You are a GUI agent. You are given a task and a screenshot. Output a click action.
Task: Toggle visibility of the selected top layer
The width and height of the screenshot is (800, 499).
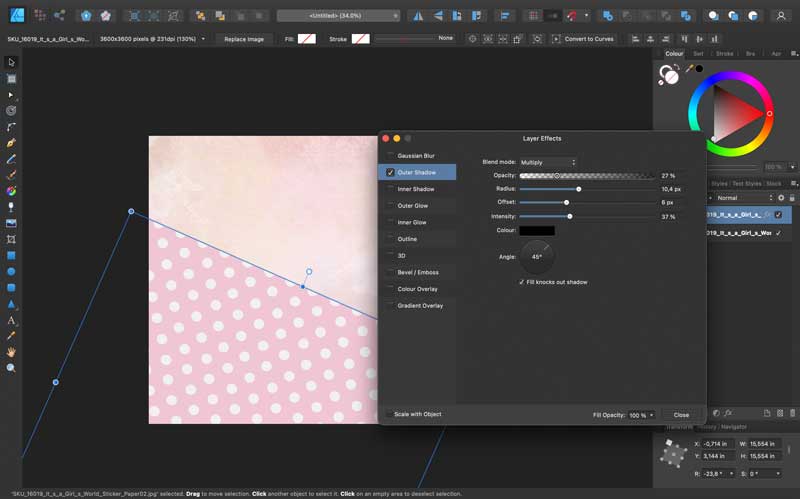(779, 215)
